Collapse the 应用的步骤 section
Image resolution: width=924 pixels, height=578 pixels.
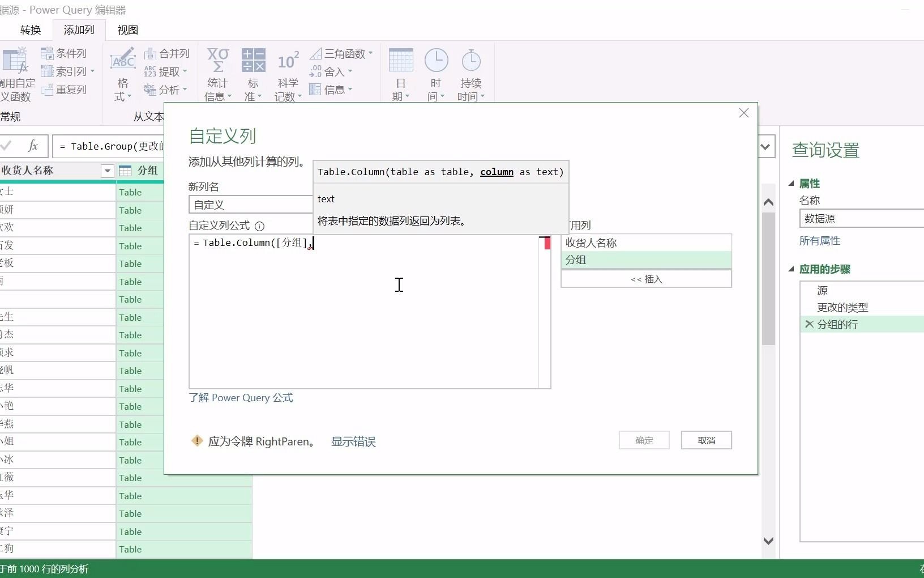coord(791,269)
